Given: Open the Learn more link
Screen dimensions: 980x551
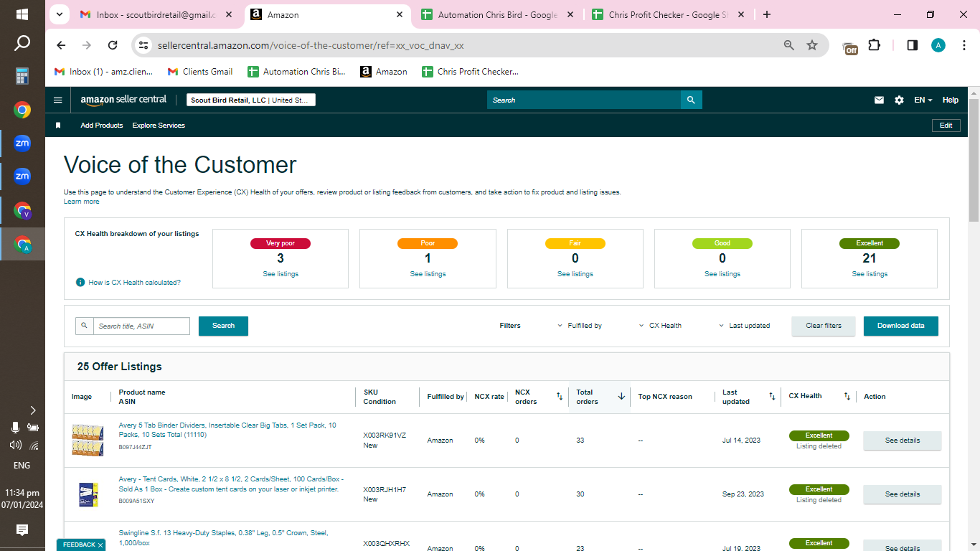Looking at the screenshot, I should pyautogui.click(x=82, y=202).
